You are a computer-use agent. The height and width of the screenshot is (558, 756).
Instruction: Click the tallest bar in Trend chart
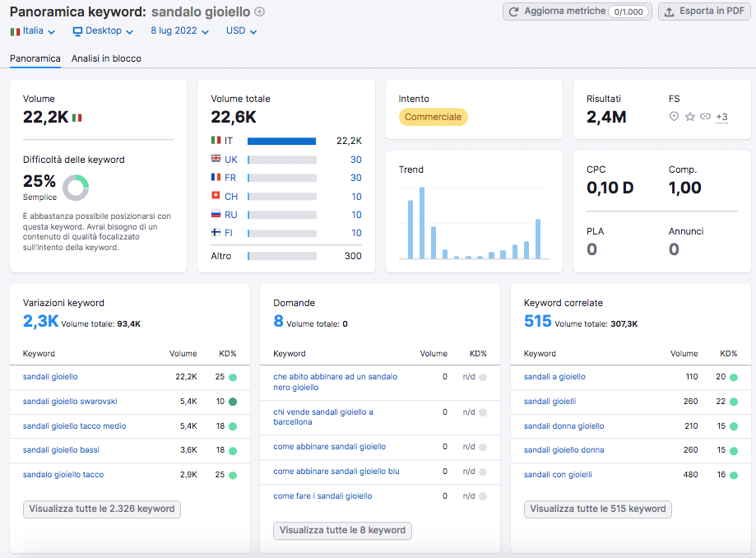(x=422, y=223)
